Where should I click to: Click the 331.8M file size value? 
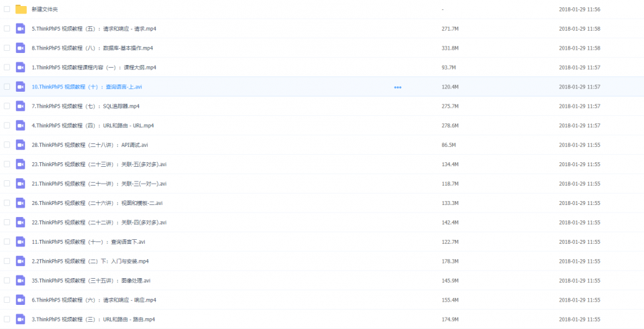point(450,48)
